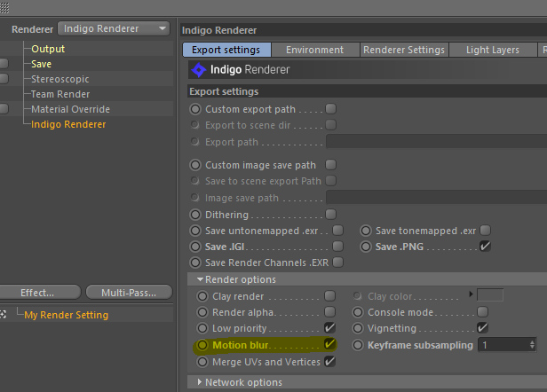Click the Save tonemapped .exr animation dot
This screenshot has height=392, width=547.
[366, 231]
